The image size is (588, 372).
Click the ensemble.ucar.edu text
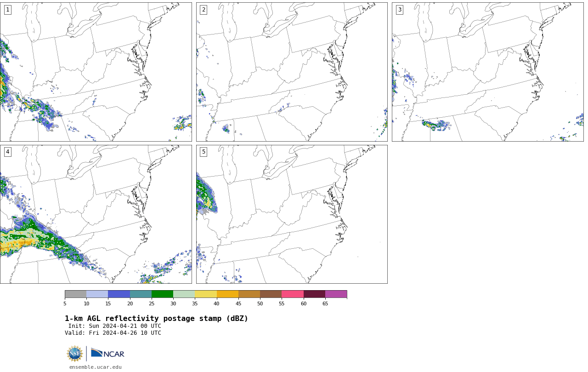96,367
